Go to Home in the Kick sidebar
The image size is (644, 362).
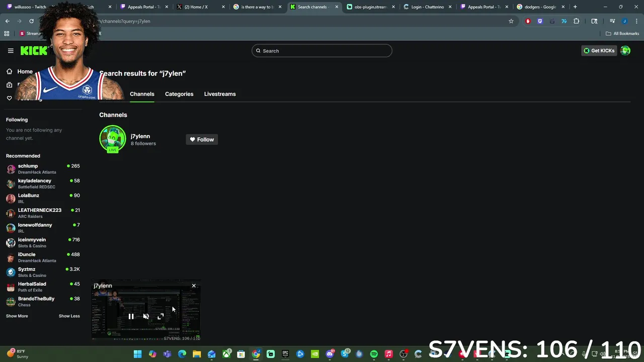[x=20, y=71]
